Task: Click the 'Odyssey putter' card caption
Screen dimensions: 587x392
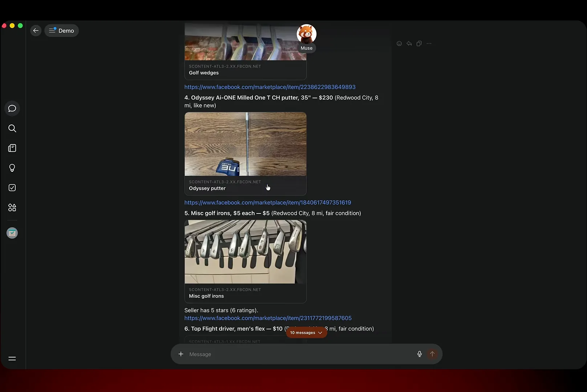Action: coord(207,188)
